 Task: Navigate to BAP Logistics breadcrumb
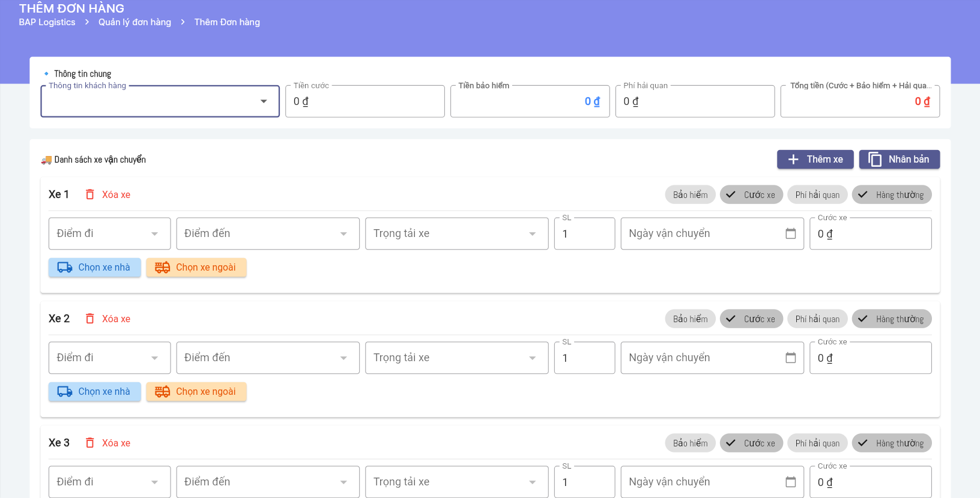(47, 22)
